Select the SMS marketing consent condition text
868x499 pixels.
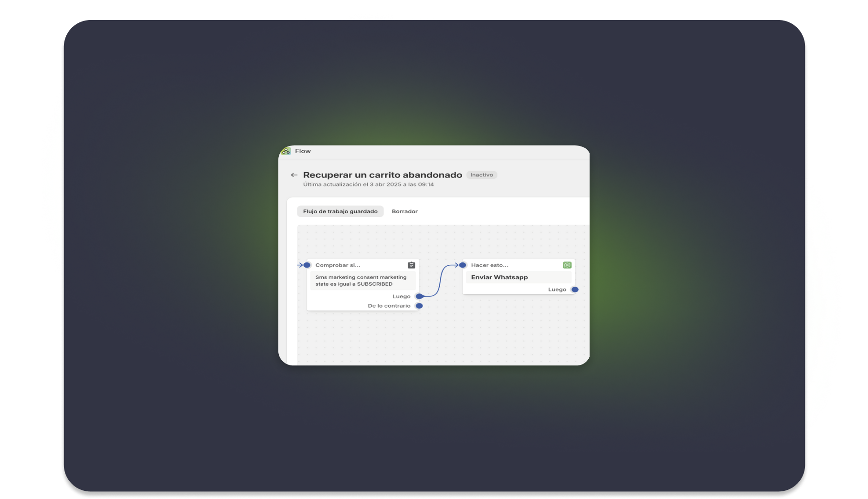pyautogui.click(x=361, y=281)
